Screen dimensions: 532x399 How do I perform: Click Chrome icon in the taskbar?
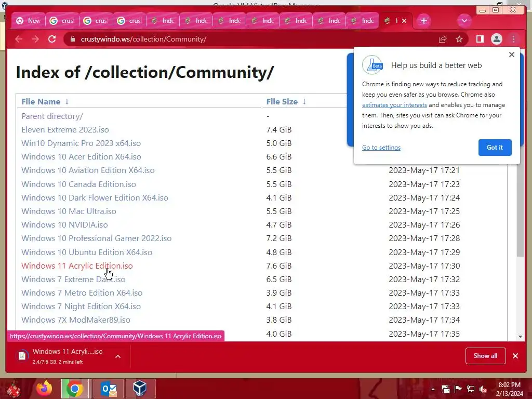pos(75,389)
